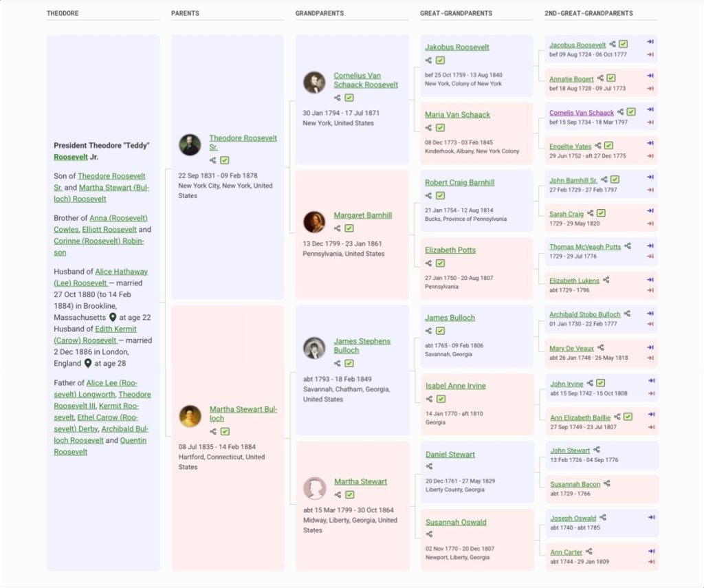Click the green checkmark under Cornelius Van Schaack Roosevelt
The image size is (704, 588).
[x=349, y=98]
